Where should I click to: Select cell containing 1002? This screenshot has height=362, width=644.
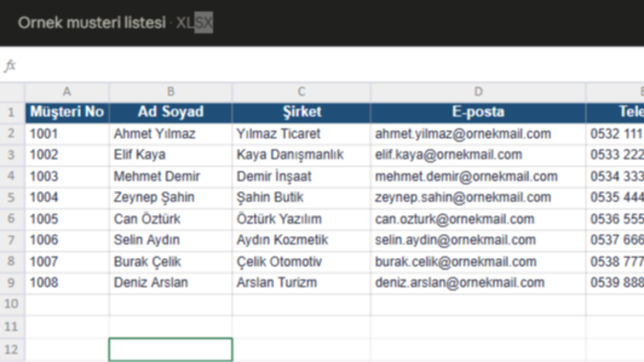pyautogui.click(x=67, y=155)
